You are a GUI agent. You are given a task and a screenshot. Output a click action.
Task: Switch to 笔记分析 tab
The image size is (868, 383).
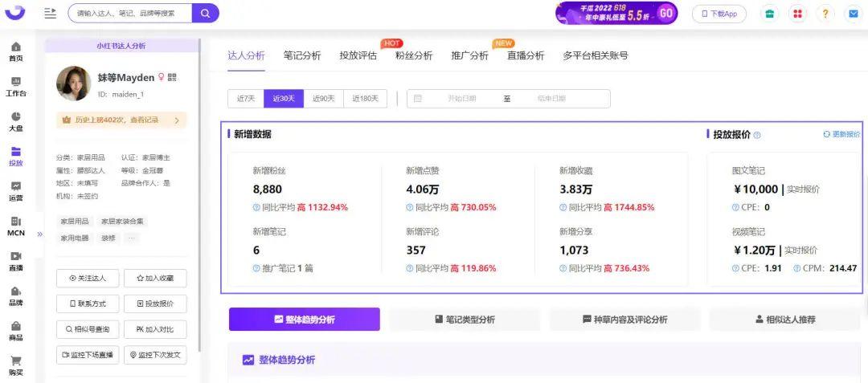click(x=302, y=56)
